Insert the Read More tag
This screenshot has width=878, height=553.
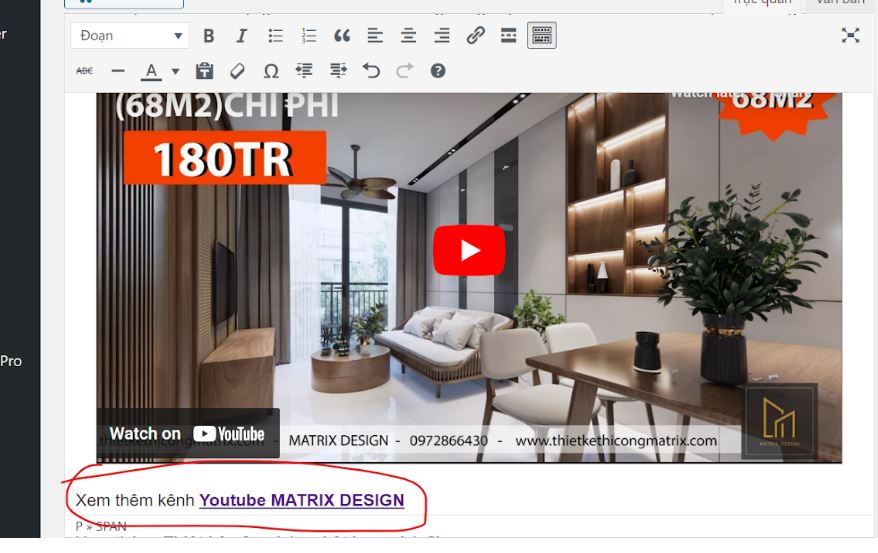point(509,36)
